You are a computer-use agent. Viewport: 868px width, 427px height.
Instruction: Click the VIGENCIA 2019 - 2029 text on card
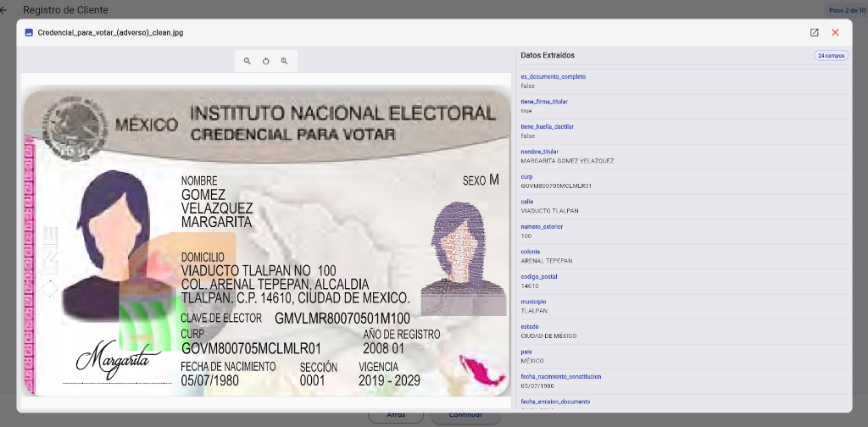(389, 374)
